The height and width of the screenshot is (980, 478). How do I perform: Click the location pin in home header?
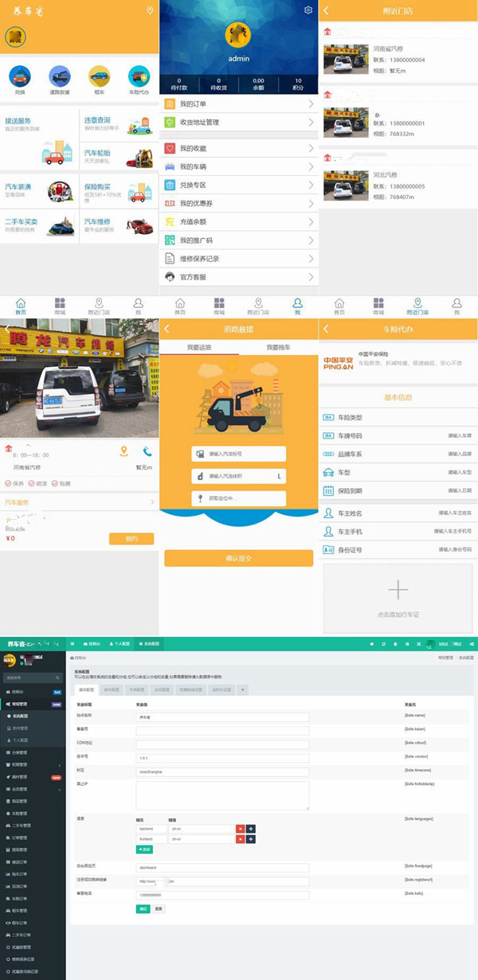click(x=149, y=10)
